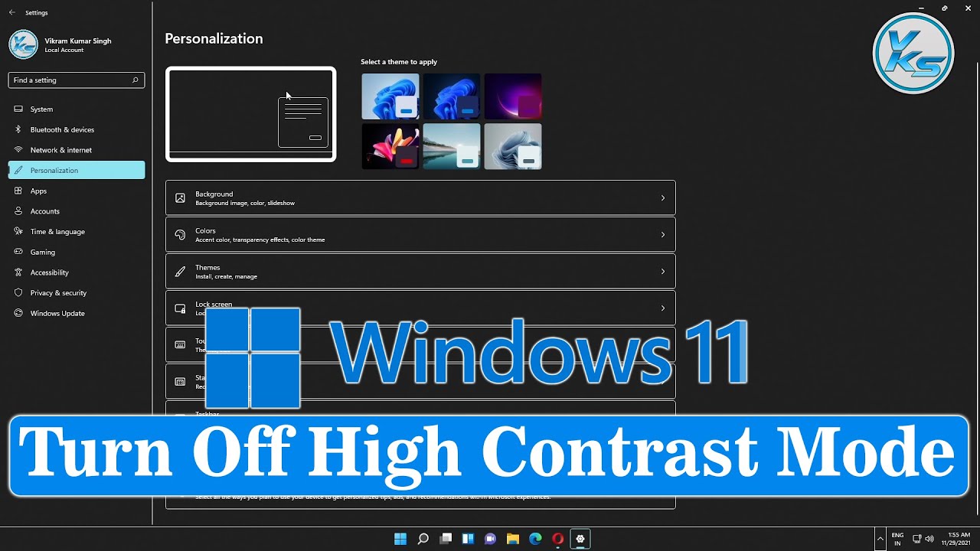Open Windows Update in sidebar
The image size is (980, 551).
(x=77, y=313)
